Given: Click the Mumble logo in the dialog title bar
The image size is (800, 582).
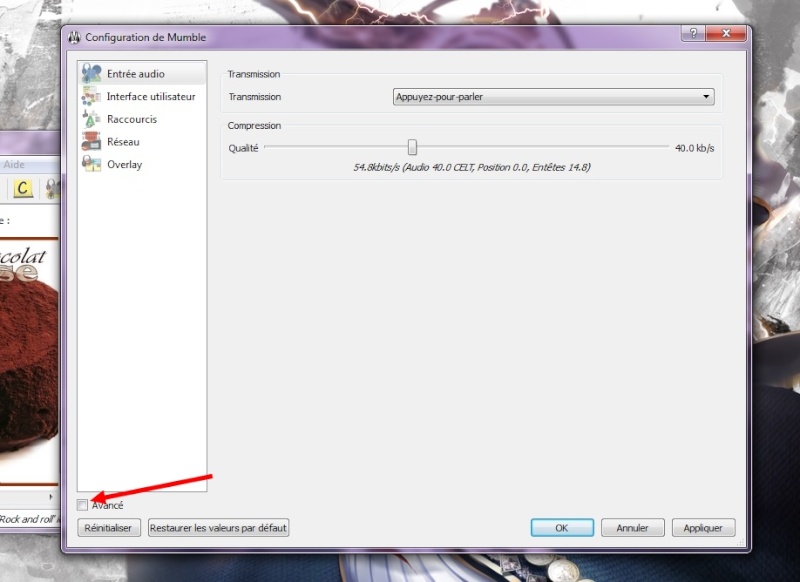Looking at the screenshot, I should pos(74,37).
